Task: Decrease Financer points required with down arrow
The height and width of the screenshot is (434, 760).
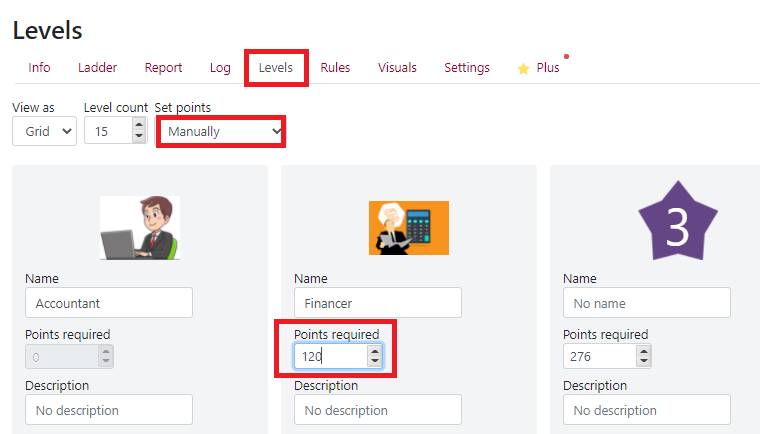Action: point(375,362)
